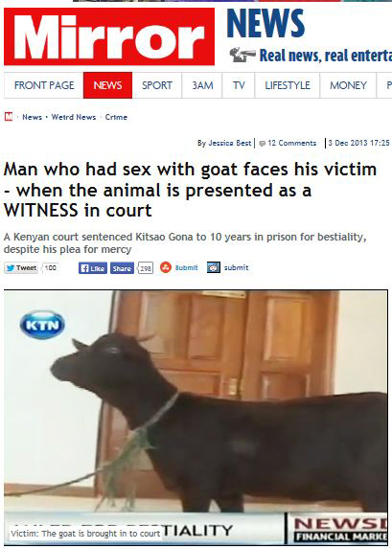Open the LIFESTYLE section

point(288,85)
